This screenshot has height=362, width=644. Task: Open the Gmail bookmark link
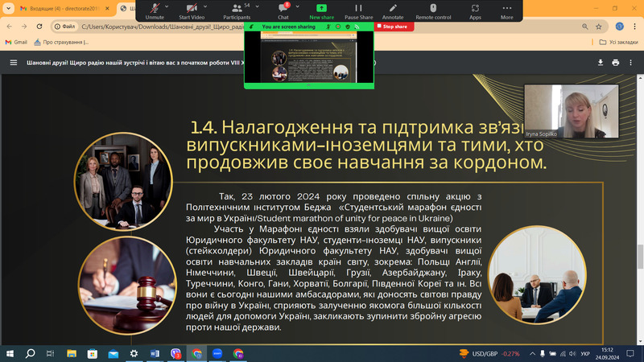15,42
